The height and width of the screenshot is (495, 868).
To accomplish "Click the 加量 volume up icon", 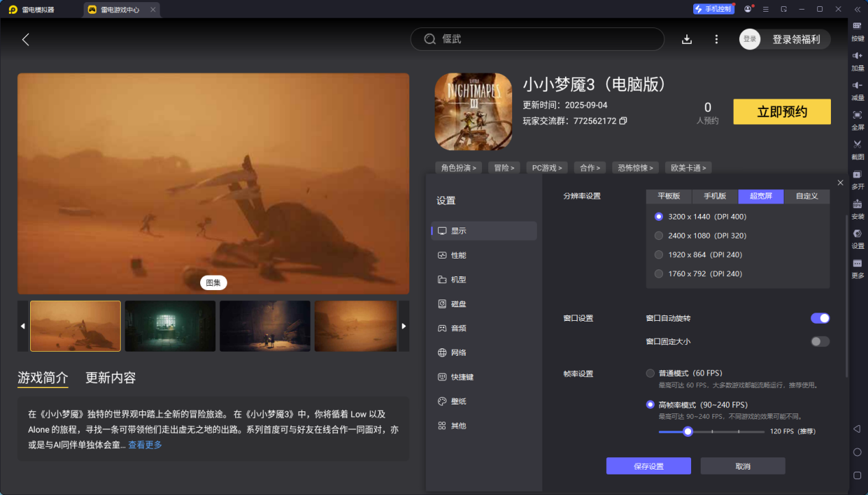I will [857, 55].
